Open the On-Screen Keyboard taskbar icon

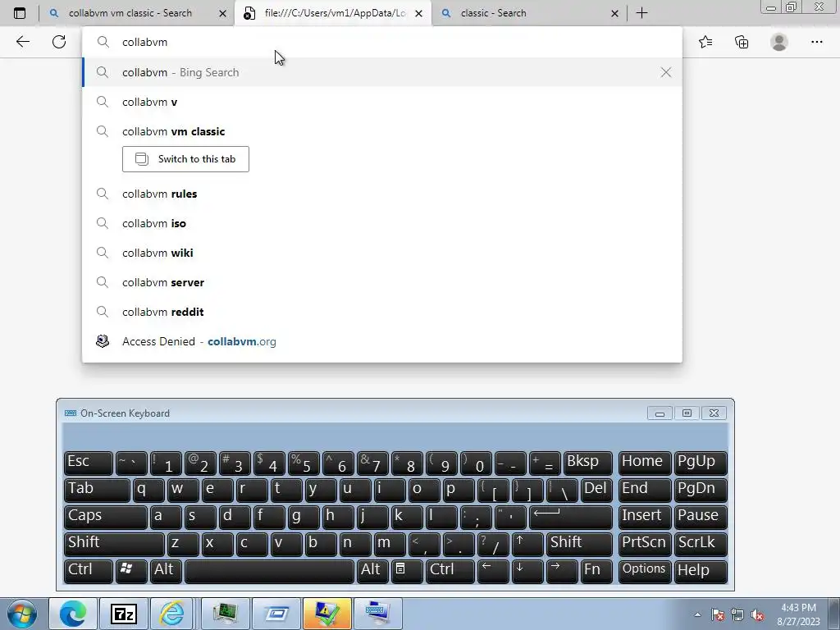click(x=377, y=614)
